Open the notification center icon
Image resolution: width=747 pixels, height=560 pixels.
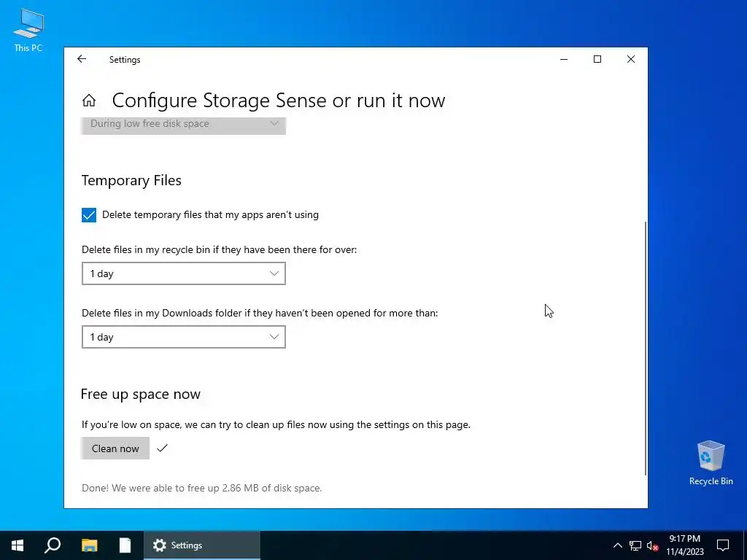click(723, 545)
